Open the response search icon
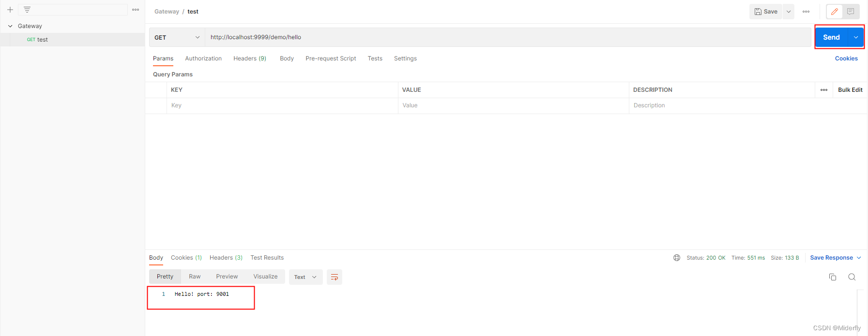 coord(852,277)
